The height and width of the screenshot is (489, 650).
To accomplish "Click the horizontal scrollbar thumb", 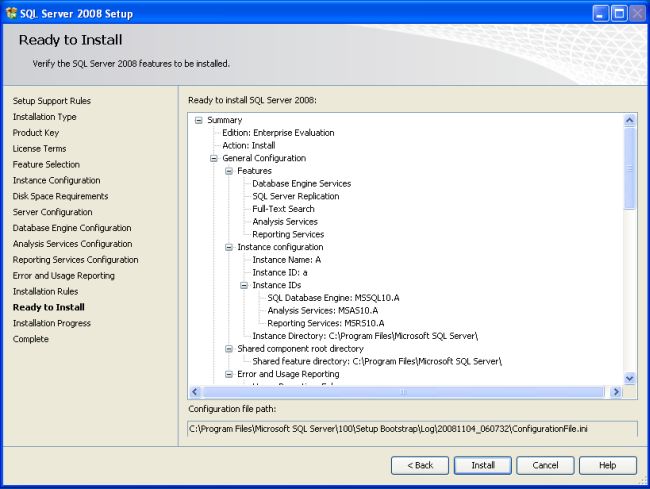I will (403, 392).
